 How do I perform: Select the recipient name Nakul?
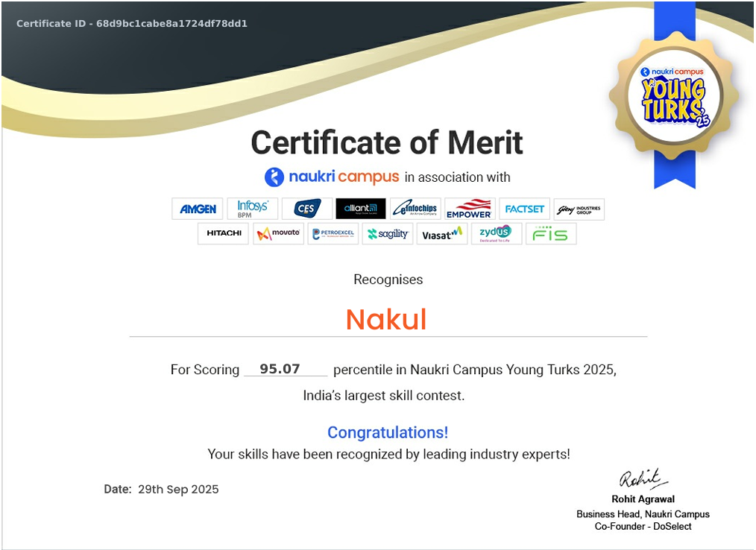tap(386, 319)
